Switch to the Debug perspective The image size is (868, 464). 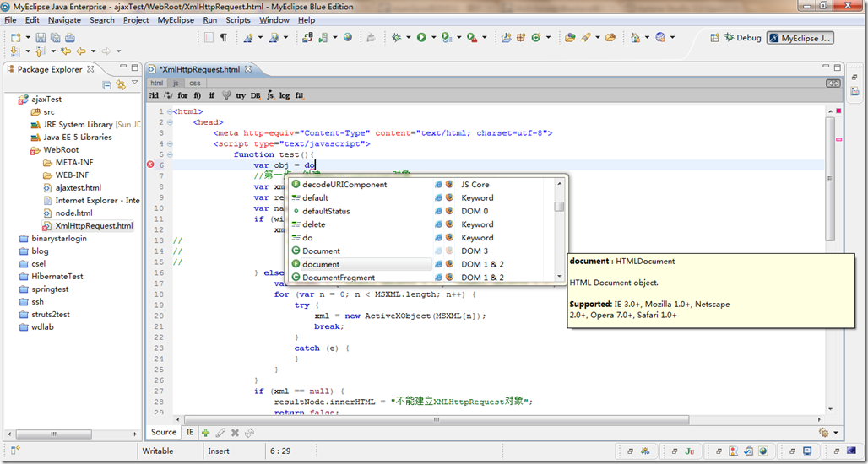coord(742,37)
